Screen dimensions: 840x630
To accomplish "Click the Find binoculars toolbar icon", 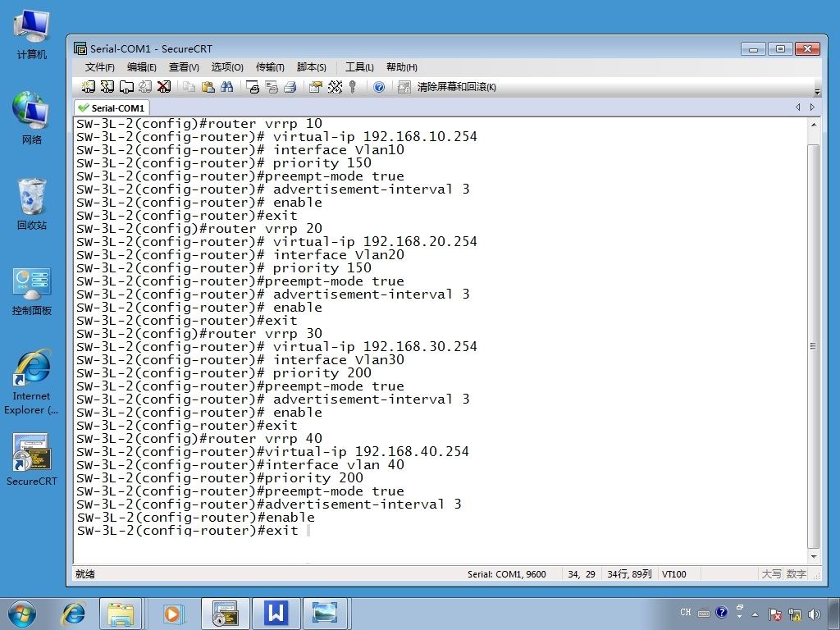I will [x=227, y=87].
